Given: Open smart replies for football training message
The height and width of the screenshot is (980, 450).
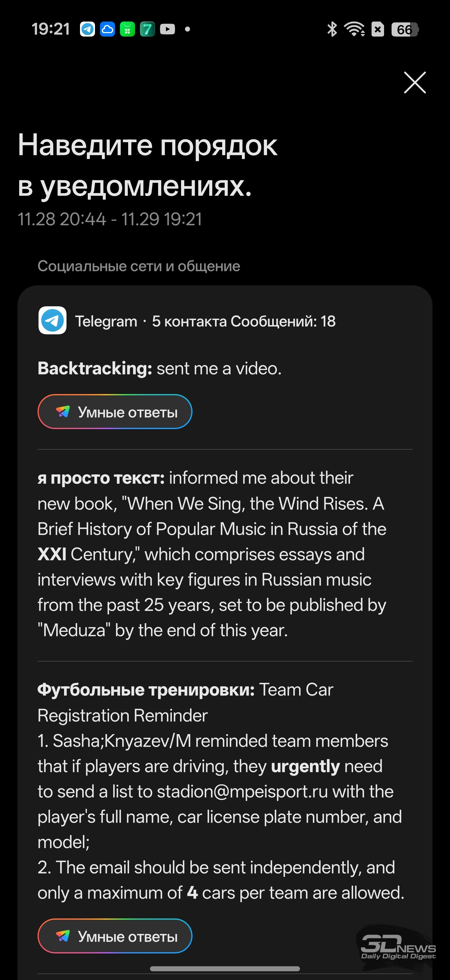Looking at the screenshot, I should [x=115, y=936].
